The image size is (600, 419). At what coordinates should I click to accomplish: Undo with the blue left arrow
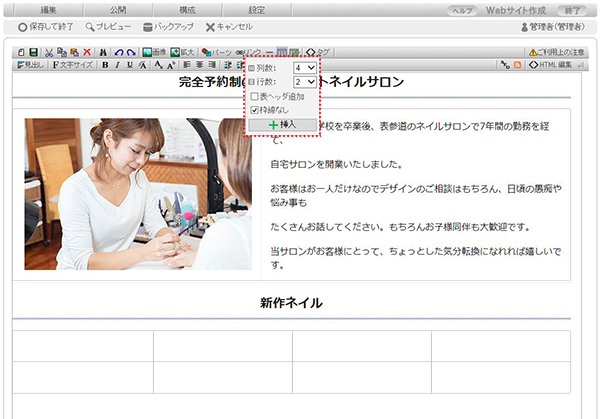coord(119,52)
